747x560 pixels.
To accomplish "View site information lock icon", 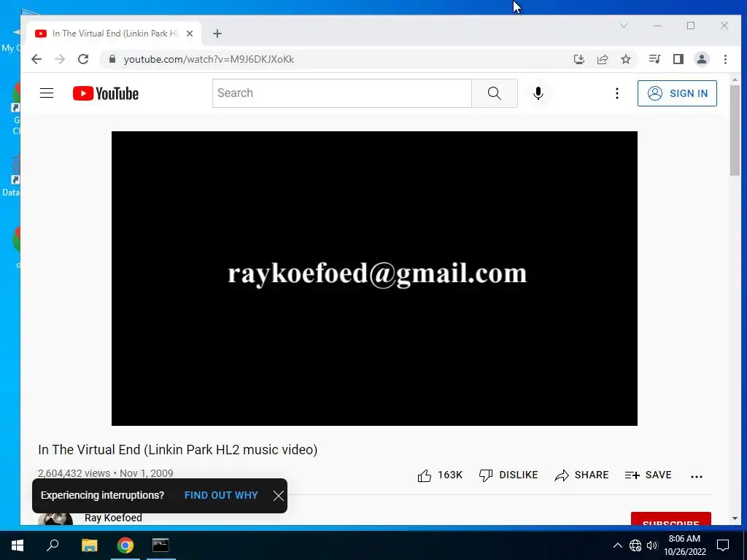I will click(x=112, y=59).
